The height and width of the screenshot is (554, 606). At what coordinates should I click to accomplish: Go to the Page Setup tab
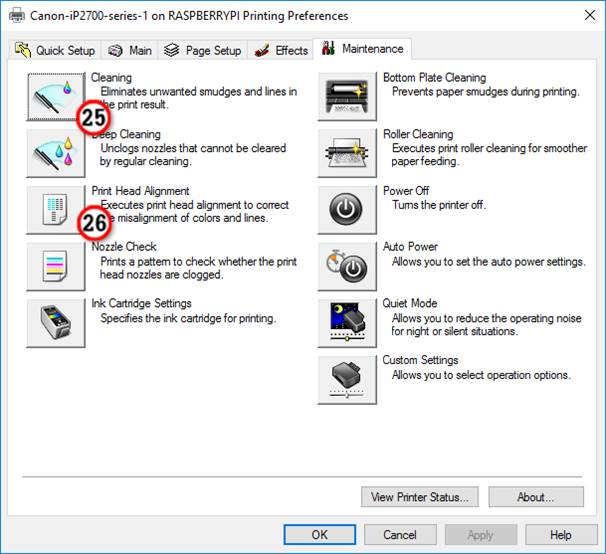tap(203, 50)
